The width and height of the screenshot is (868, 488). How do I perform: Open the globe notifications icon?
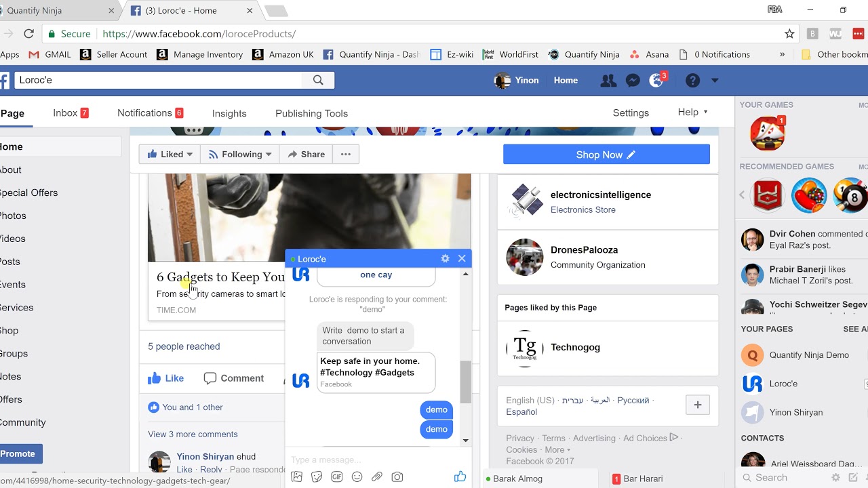(656, 81)
